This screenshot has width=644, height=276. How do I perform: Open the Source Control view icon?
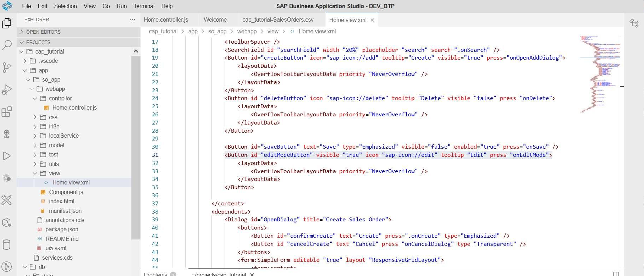click(7, 67)
